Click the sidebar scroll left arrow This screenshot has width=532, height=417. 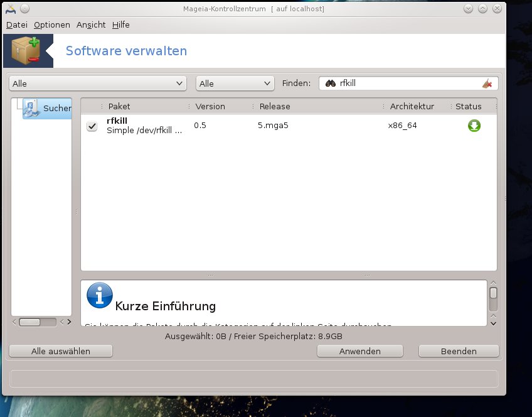pos(14,322)
